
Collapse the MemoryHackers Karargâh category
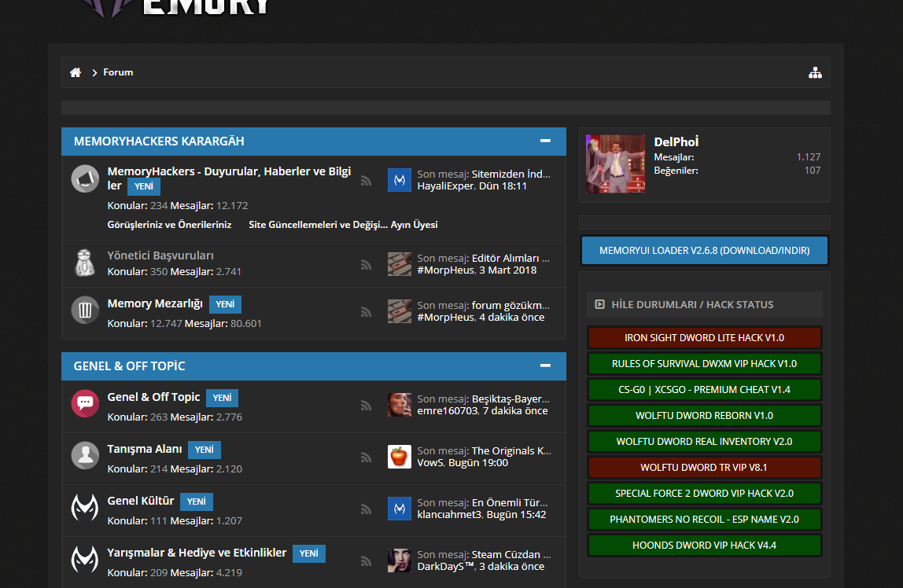545,141
